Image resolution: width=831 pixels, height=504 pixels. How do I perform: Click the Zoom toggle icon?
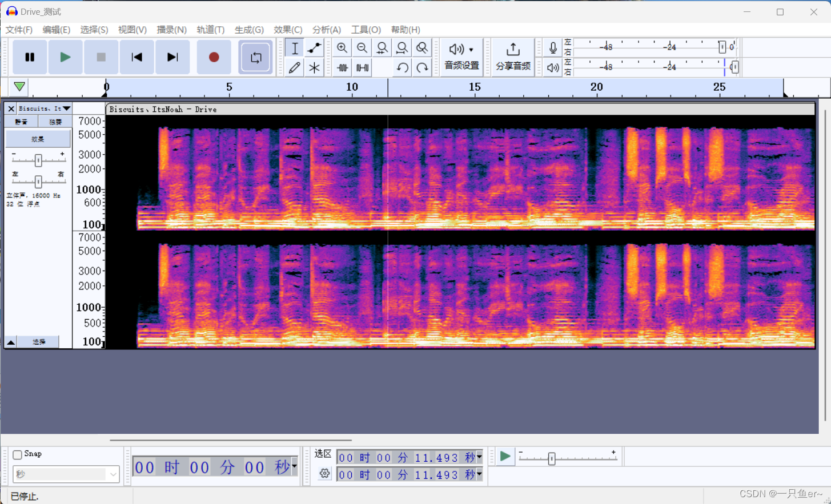pyautogui.click(x=422, y=48)
